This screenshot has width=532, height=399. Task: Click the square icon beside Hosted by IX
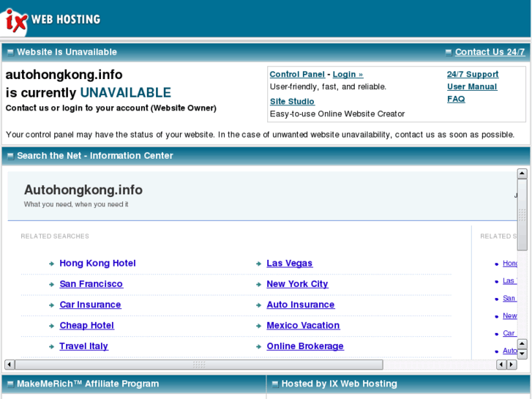click(275, 384)
